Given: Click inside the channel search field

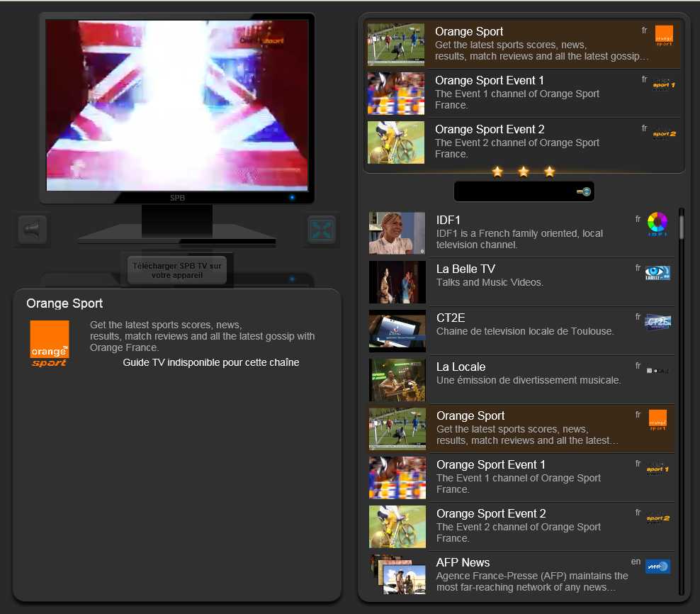Looking at the screenshot, I should (x=514, y=192).
